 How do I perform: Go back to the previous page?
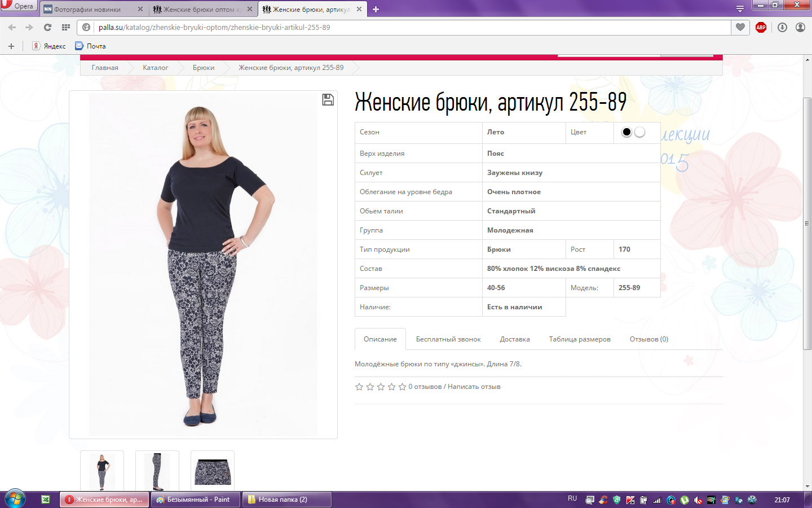click(x=12, y=27)
